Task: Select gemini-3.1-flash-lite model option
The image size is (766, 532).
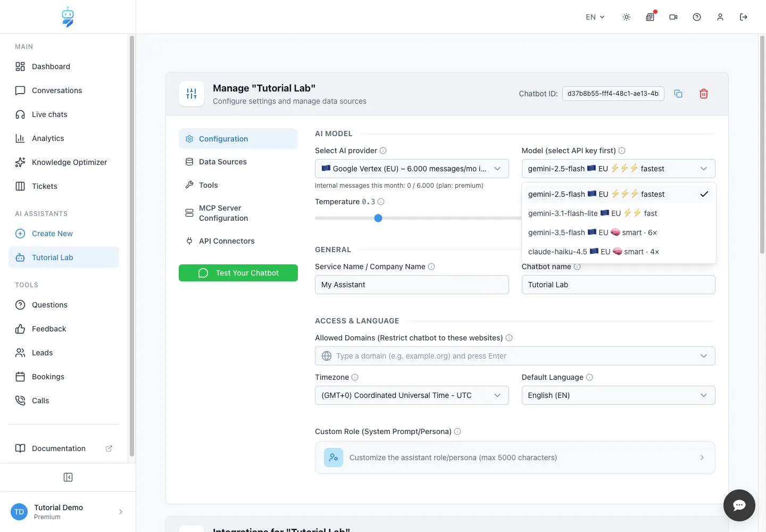Action: (x=619, y=213)
